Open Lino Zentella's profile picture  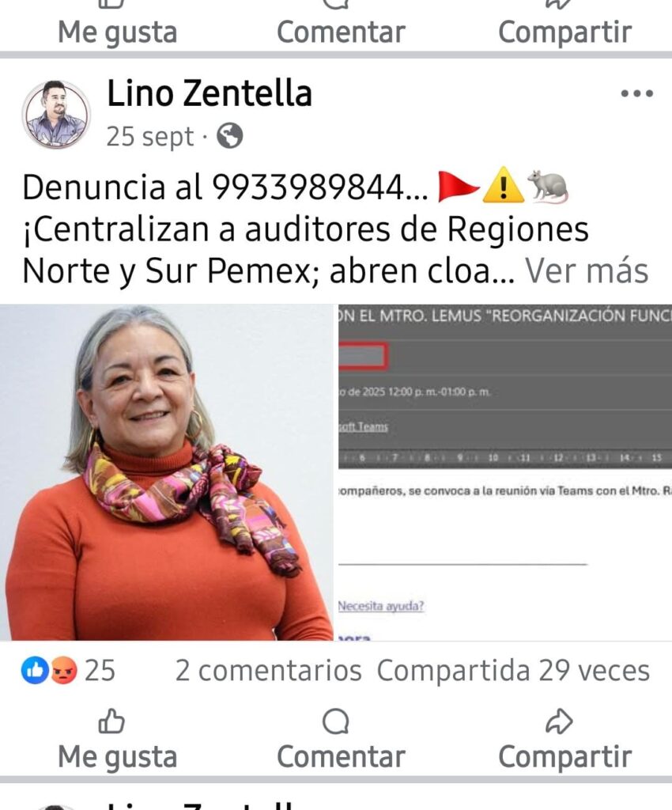[x=56, y=114]
